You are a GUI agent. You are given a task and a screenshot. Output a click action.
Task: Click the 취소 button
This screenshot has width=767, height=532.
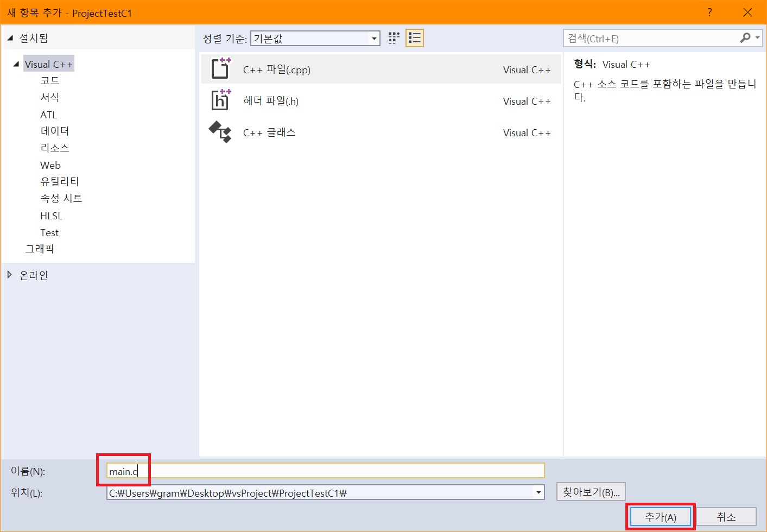[726, 517]
